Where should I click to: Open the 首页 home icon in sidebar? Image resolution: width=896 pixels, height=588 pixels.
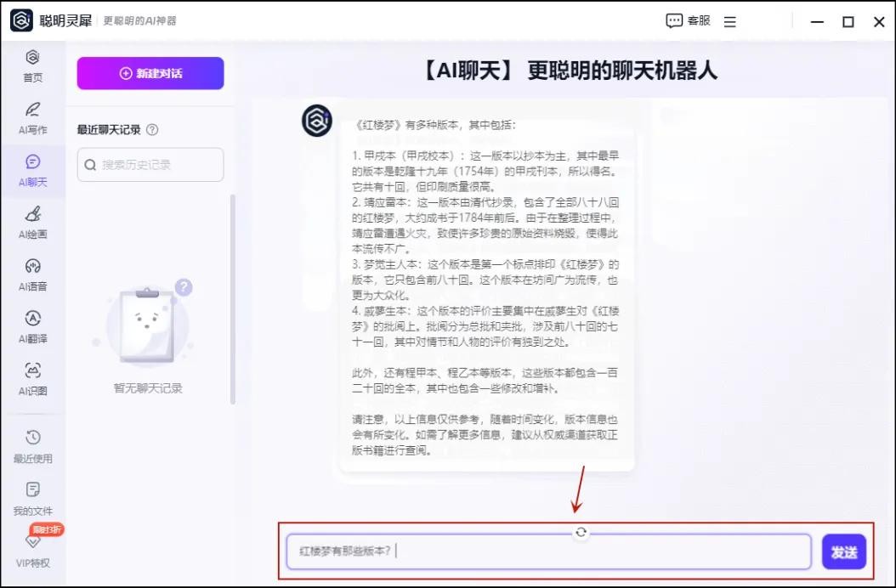coord(32,65)
